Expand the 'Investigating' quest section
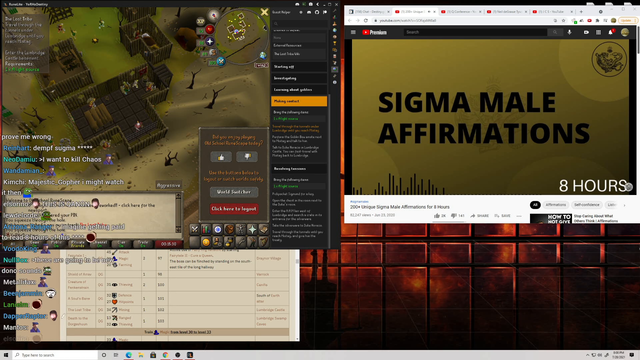Image resolution: width=640 pixels, height=360 pixels. point(299,78)
